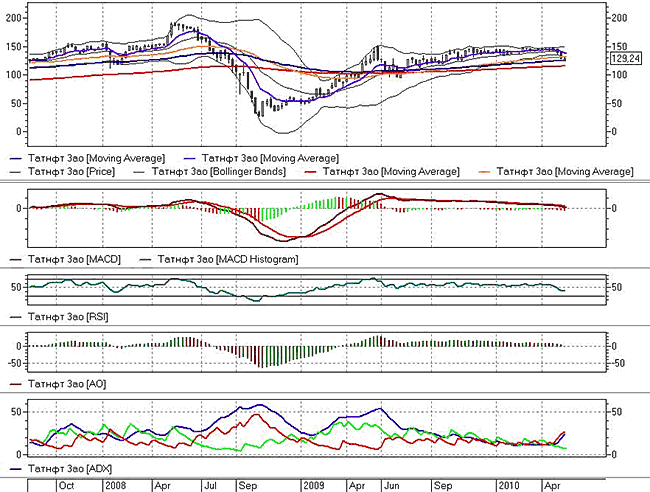The image size is (650, 492).
Task: Click the dark red line swatch beside AO legend
Action: [x=15, y=385]
